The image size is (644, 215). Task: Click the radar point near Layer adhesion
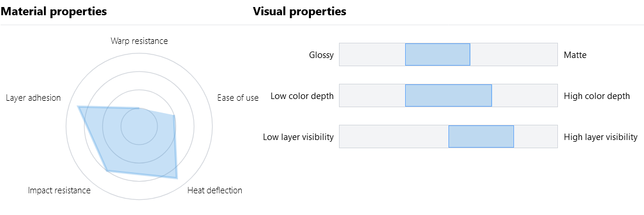click(78, 107)
